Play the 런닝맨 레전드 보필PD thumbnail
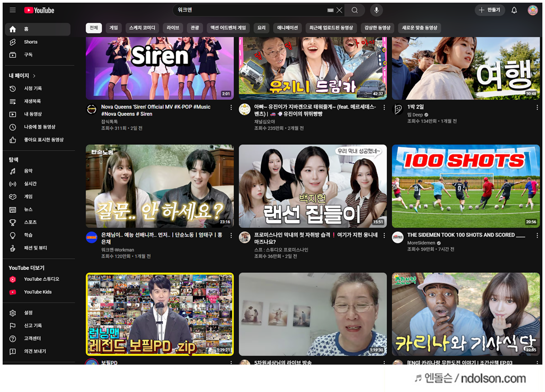This screenshot has width=545, height=392. coord(160,314)
